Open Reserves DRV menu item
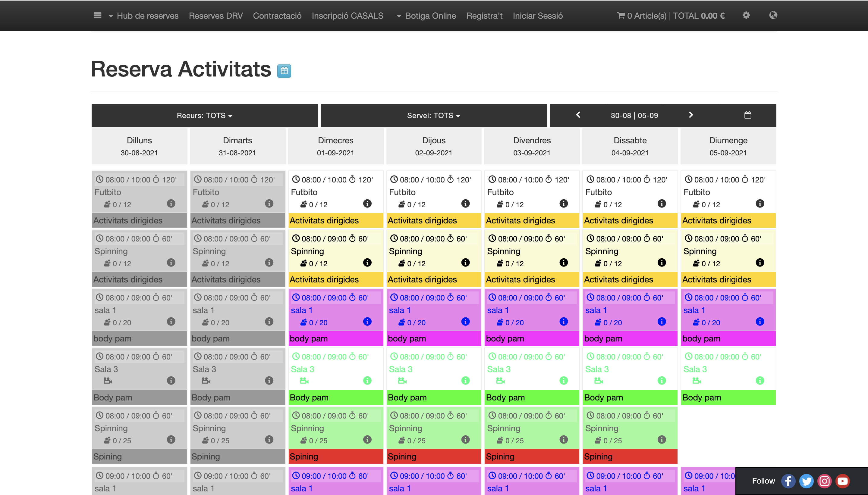 click(x=215, y=16)
